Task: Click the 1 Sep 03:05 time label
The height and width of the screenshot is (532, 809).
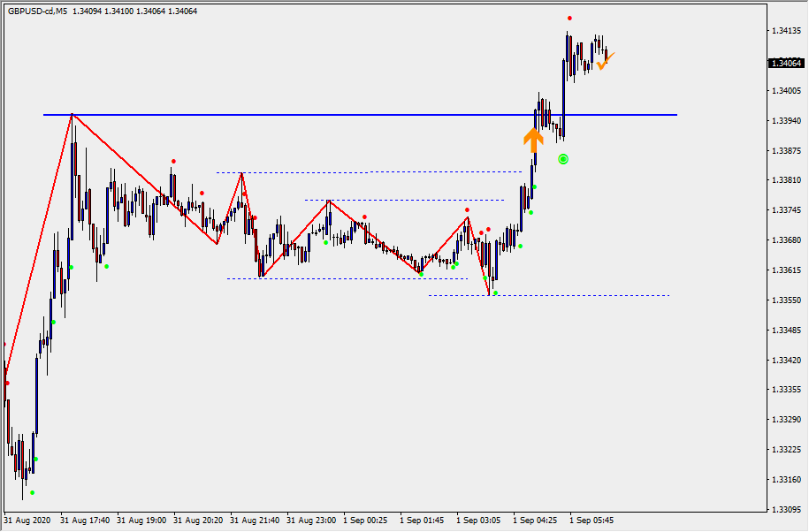Action: point(478,521)
